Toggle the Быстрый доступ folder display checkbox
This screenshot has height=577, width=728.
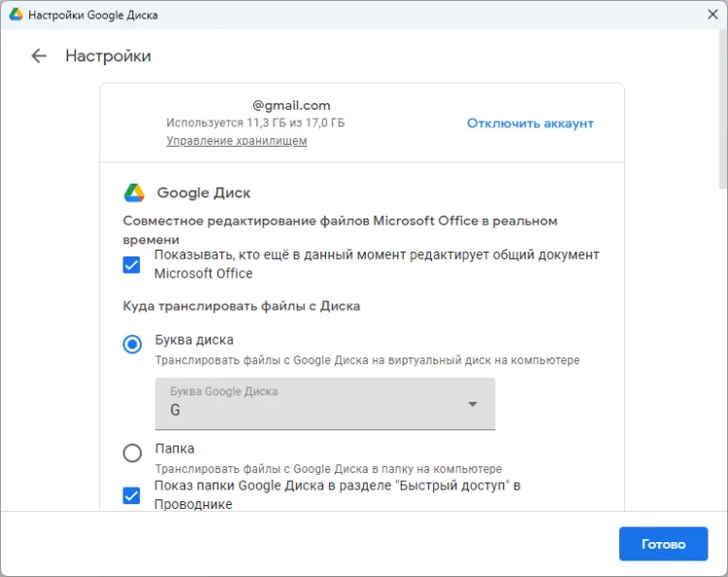(x=132, y=495)
